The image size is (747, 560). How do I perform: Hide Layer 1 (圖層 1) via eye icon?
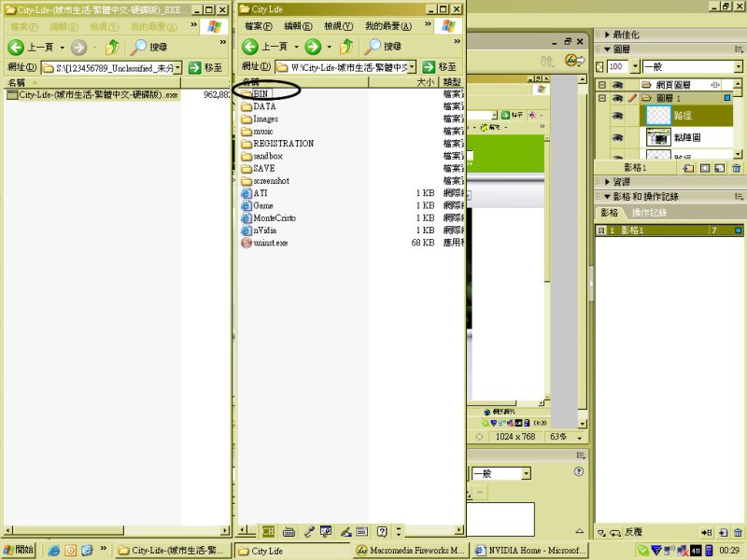click(617, 98)
